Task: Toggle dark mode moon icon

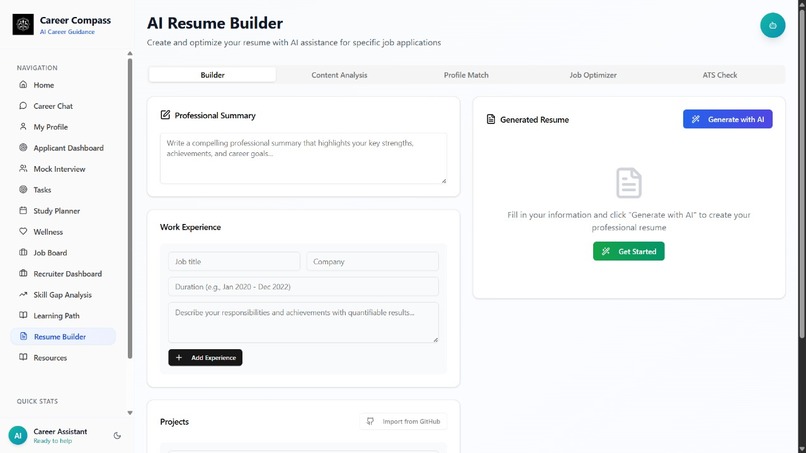Action: [117, 436]
